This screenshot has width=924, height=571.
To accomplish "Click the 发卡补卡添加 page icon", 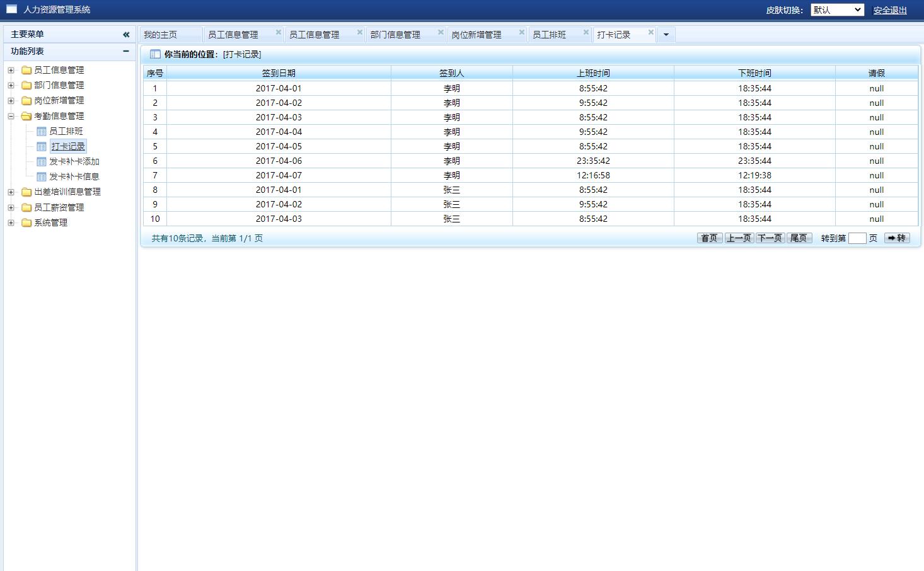I will (x=42, y=161).
